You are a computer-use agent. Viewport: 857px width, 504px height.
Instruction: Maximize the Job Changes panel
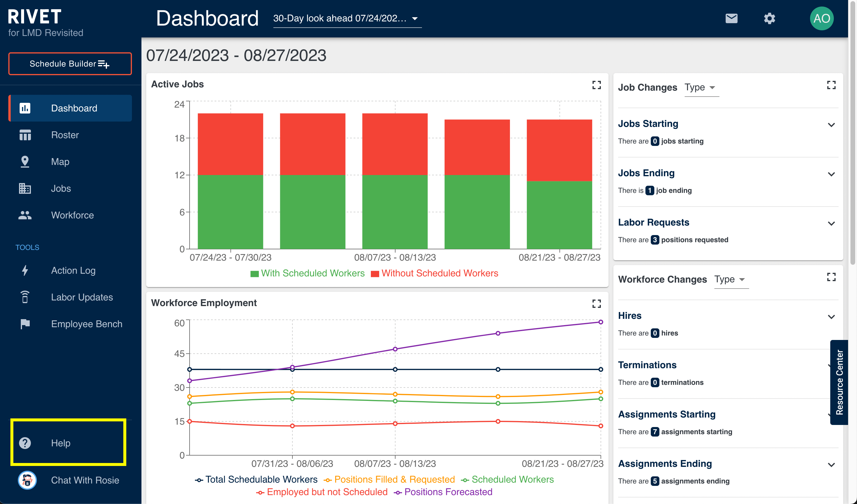pyautogui.click(x=831, y=85)
